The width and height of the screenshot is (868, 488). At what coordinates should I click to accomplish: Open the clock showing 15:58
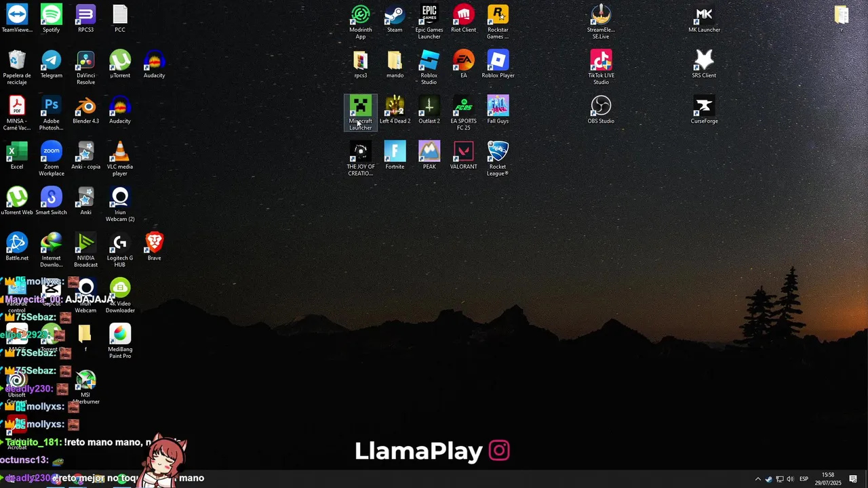(828, 479)
